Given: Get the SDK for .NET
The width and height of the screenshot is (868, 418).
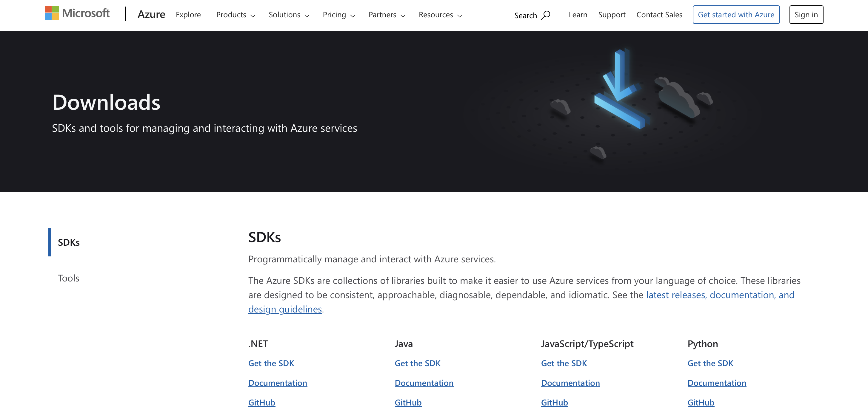Looking at the screenshot, I should coord(271,363).
